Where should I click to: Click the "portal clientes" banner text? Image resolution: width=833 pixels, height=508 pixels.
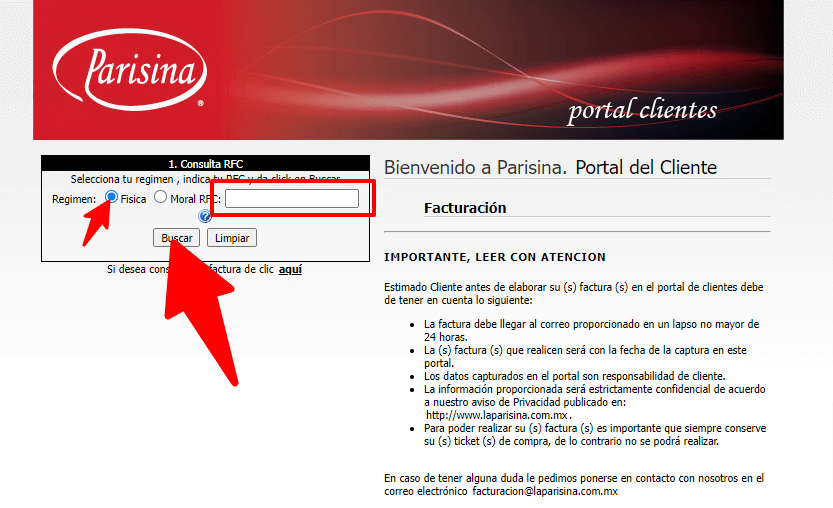coord(642,110)
